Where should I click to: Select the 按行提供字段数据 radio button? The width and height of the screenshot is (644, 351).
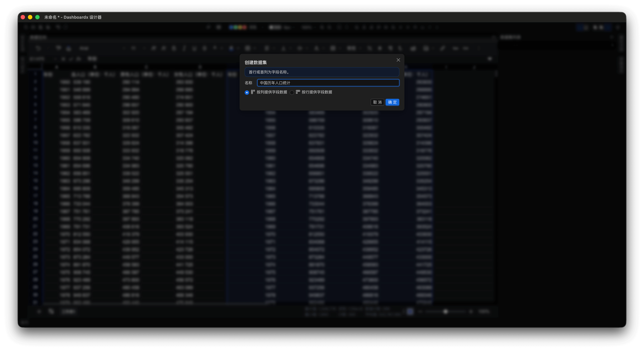[x=292, y=93]
